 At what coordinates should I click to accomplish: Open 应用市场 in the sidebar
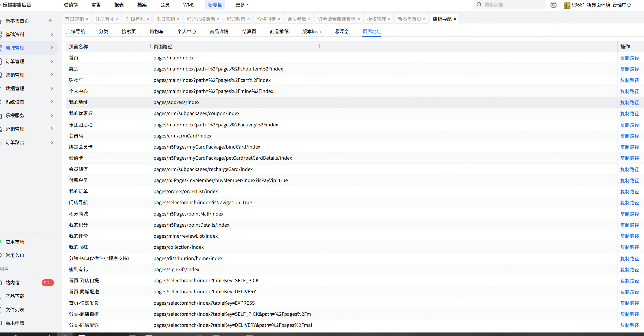click(15, 242)
